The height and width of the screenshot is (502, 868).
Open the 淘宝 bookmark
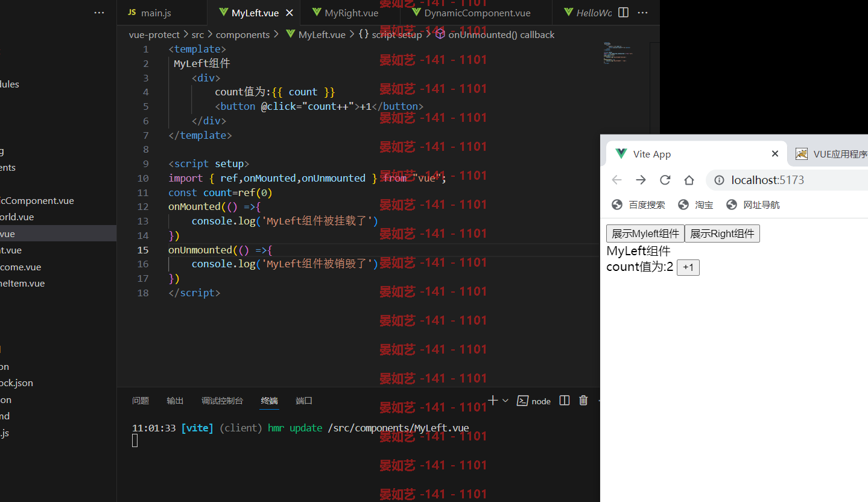coord(695,205)
